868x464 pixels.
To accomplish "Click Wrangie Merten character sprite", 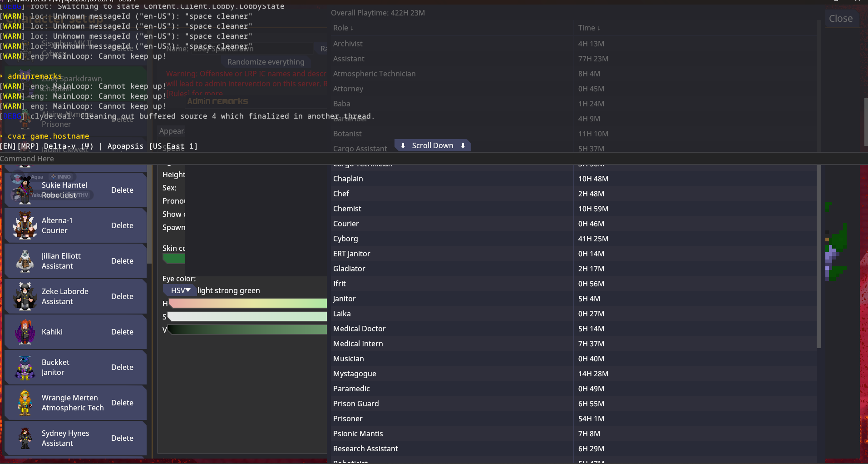I will tap(25, 403).
